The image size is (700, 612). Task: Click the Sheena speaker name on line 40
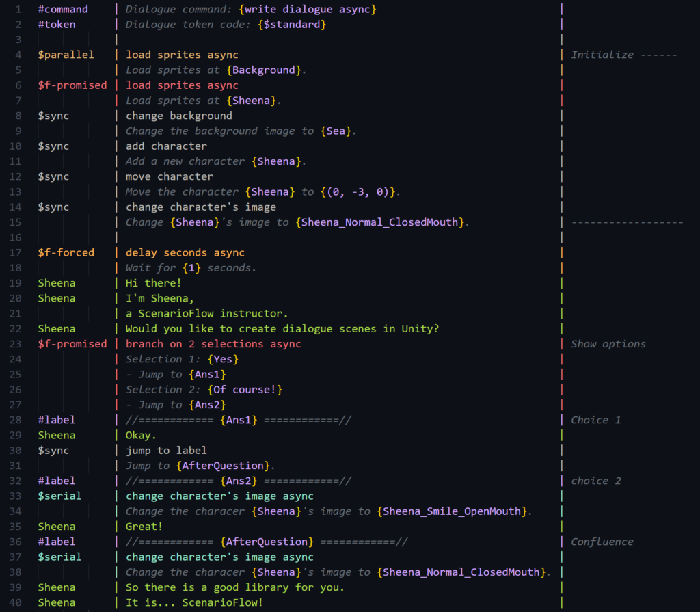pos(56,602)
